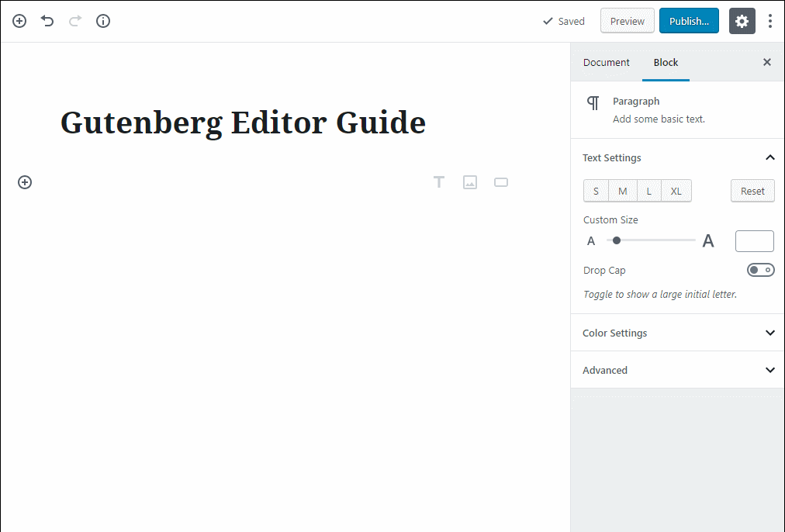Undo the last change

coord(47,21)
